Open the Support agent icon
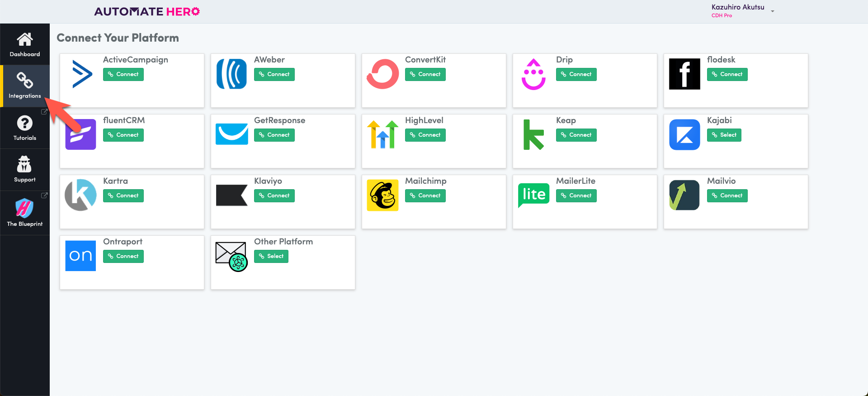This screenshot has height=396, width=868. tap(24, 164)
